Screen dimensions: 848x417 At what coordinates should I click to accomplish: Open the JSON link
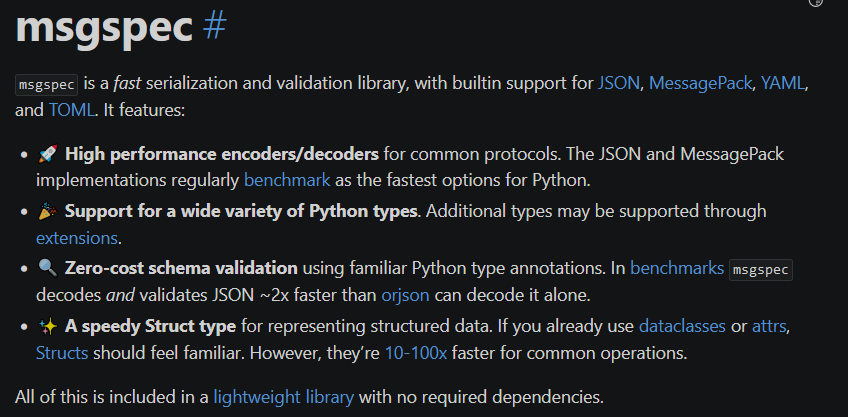[x=618, y=83]
